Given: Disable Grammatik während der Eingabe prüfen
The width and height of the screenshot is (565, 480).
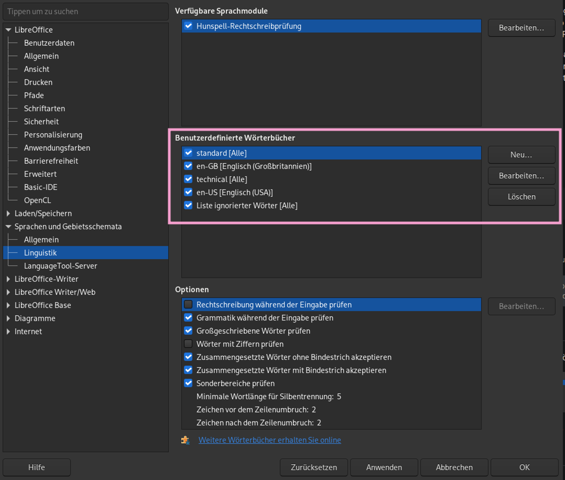Looking at the screenshot, I should tap(188, 317).
